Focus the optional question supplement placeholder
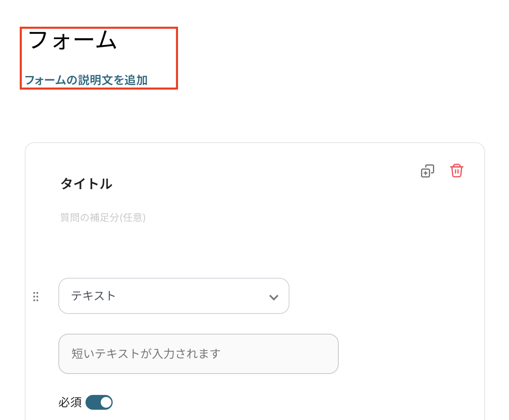 103,217
